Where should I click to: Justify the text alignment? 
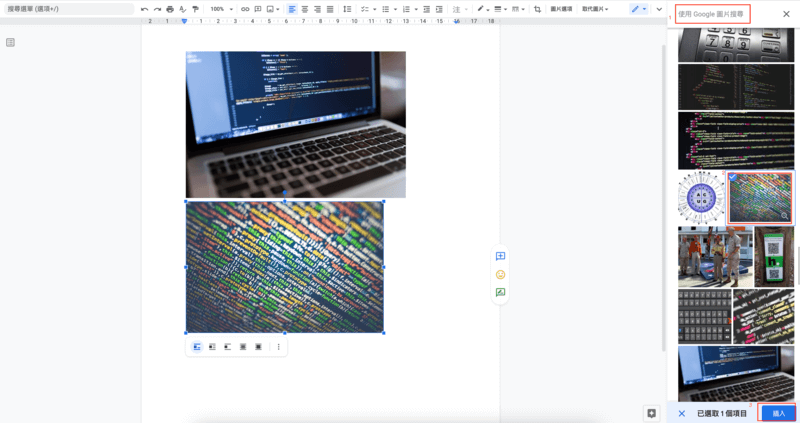coord(330,9)
